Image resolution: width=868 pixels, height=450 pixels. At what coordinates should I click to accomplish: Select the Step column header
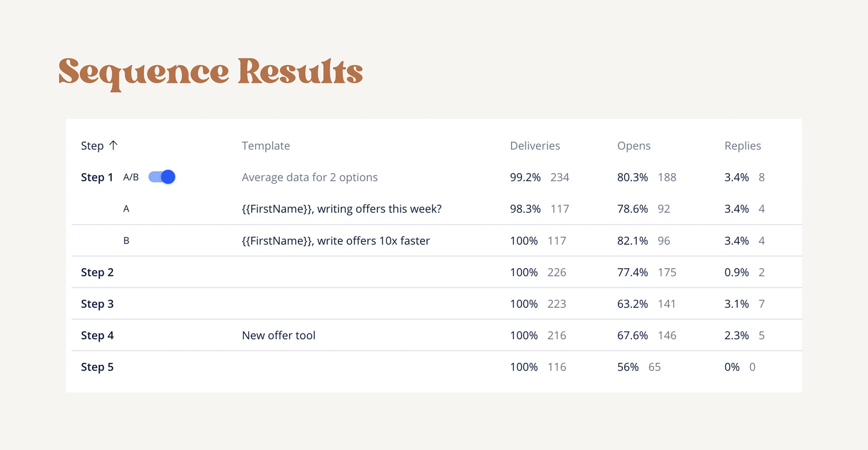[x=92, y=145]
